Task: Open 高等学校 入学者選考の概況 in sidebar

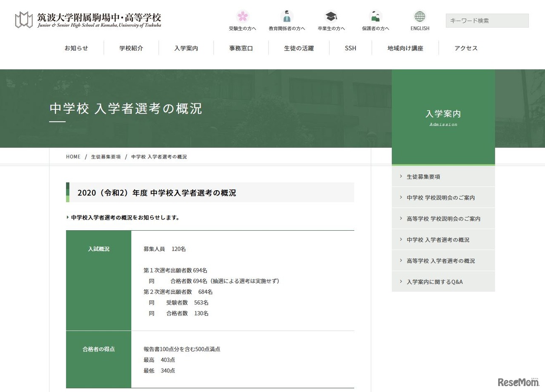Action: click(441, 261)
